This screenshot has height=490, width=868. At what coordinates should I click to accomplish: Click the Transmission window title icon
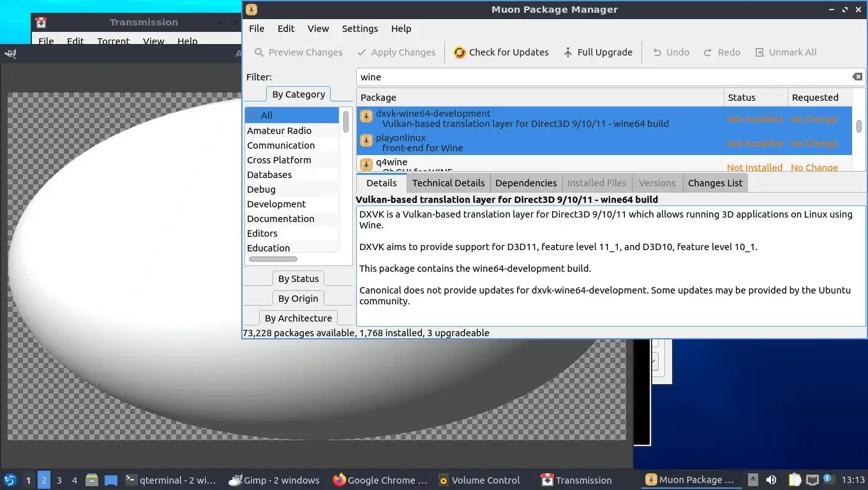tap(41, 22)
